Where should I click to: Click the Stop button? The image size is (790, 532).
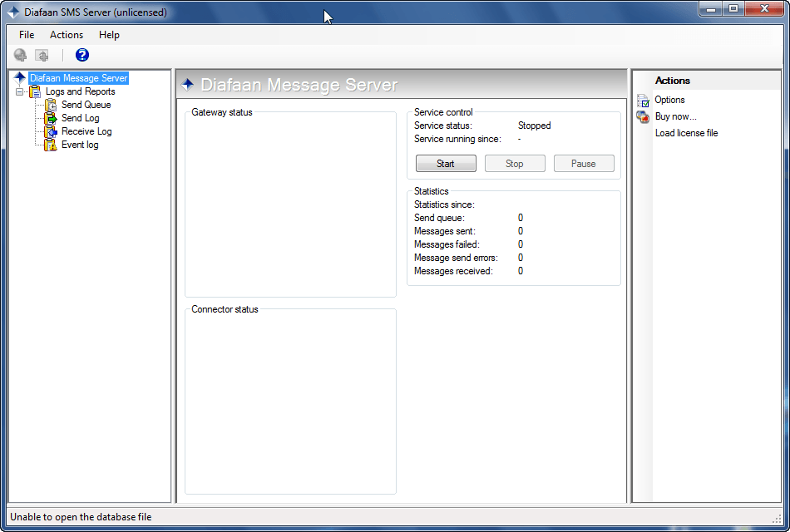(515, 163)
